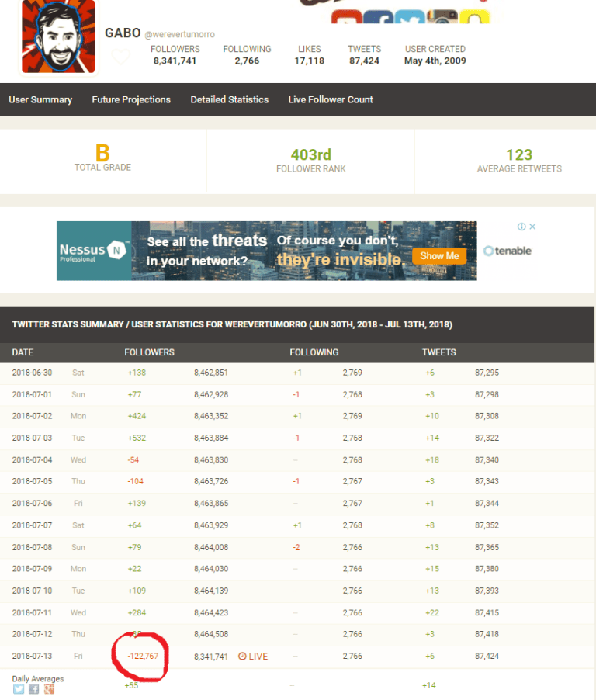The image size is (596, 700).
Task: Open the Detailed Statistics tab
Action: tap(230, 99)
